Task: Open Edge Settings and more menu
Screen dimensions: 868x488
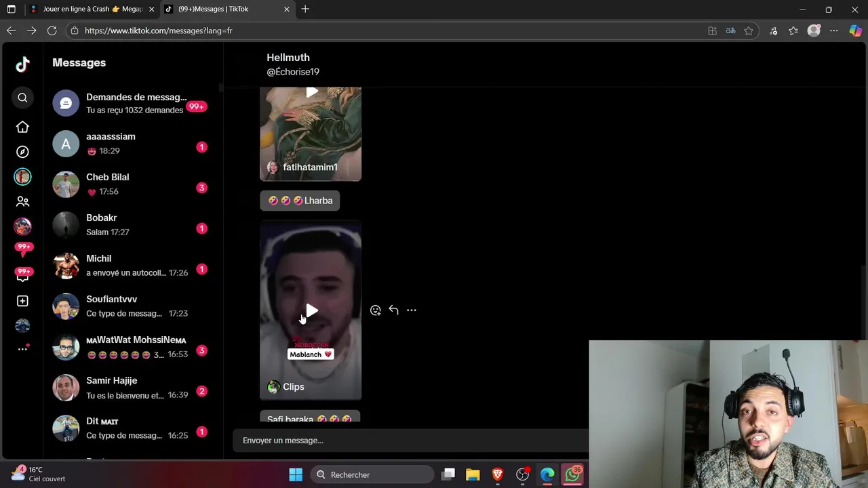Action: [834, 30]
